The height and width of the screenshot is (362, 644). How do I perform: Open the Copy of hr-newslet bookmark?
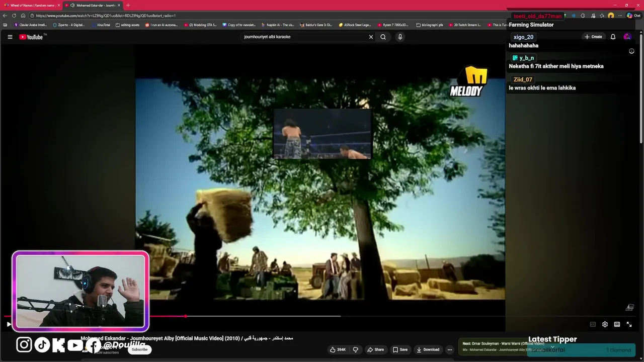coord(239,25)
